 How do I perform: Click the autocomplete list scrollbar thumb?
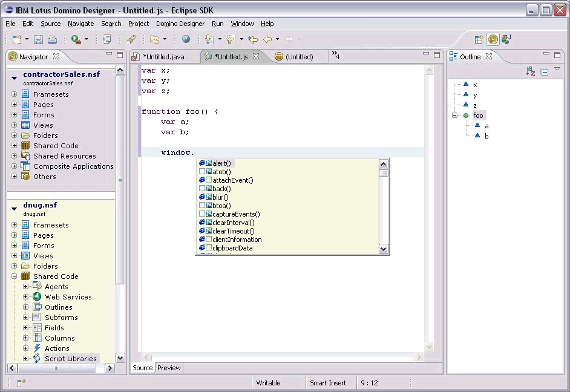(383, 173)
